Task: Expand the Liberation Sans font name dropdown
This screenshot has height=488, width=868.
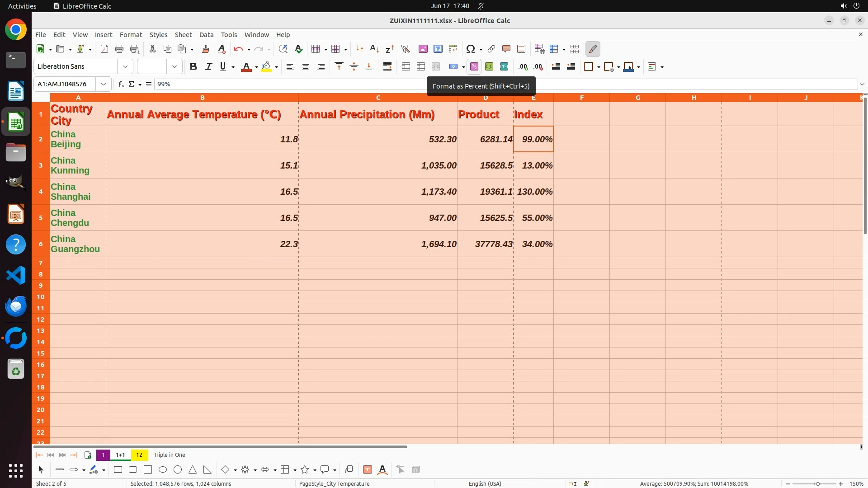Action: [x=125, y=67]
